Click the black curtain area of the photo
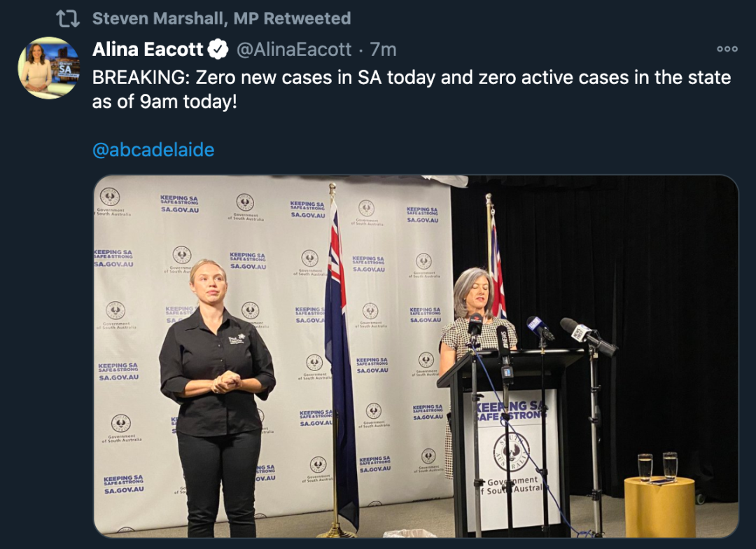Viewport: 756px width, 549px height. [626, 289]
